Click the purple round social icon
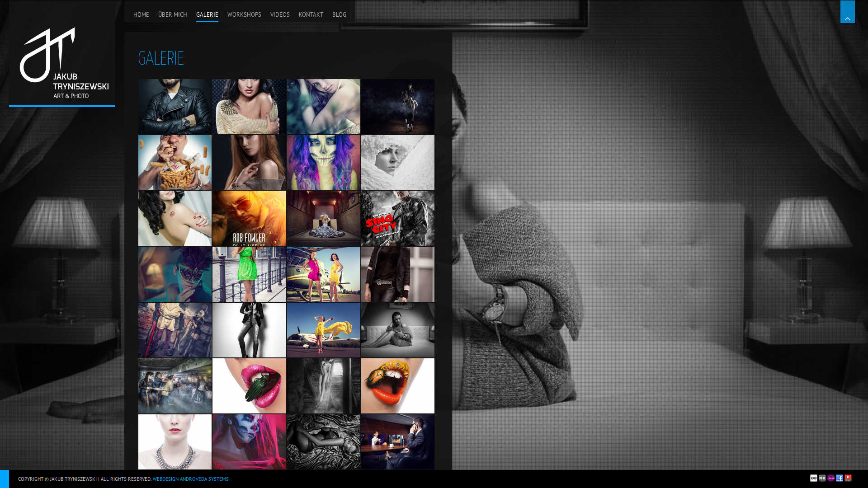This screenshot has width=868, height=488. 831,478
